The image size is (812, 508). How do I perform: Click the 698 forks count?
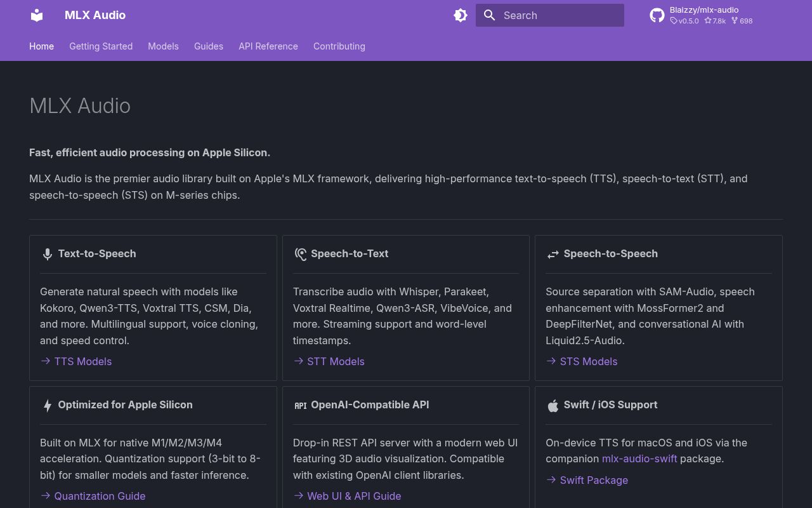tap(742, 21)
